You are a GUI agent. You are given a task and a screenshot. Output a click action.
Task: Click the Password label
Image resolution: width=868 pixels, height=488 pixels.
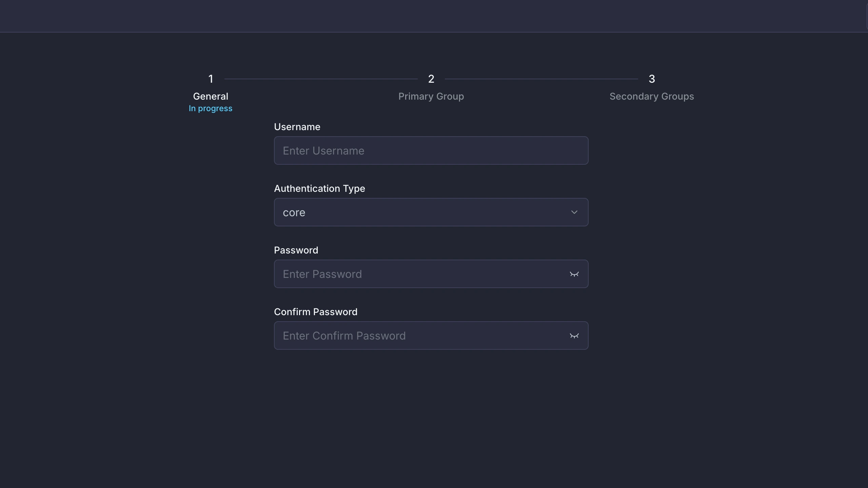coord(296,250)
